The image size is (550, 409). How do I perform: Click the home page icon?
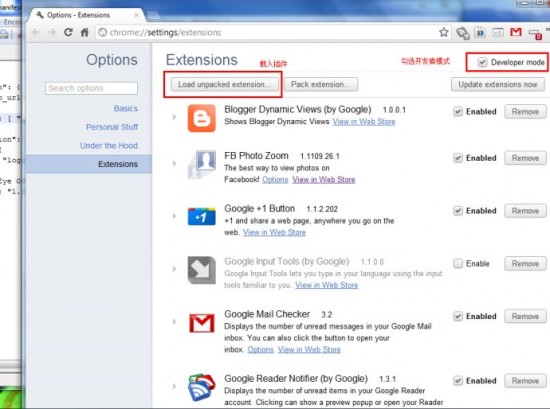tap(85, 32)
